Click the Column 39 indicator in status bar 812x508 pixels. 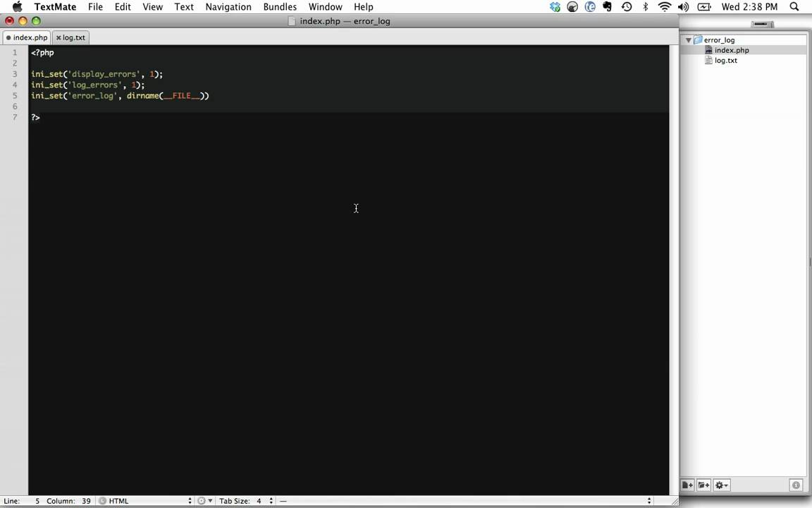(68, 501)
